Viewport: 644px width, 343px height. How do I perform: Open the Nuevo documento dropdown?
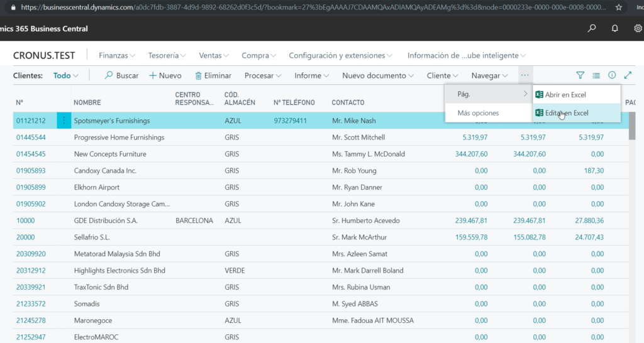click(x=377, y=75)
